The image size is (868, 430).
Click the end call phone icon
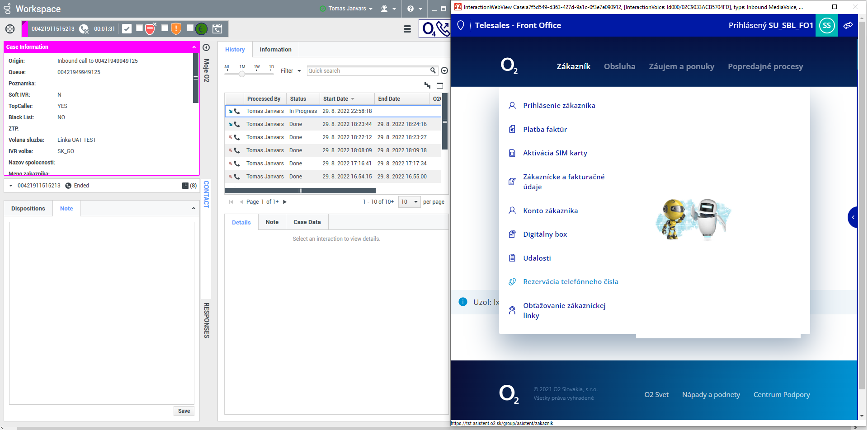84,29
